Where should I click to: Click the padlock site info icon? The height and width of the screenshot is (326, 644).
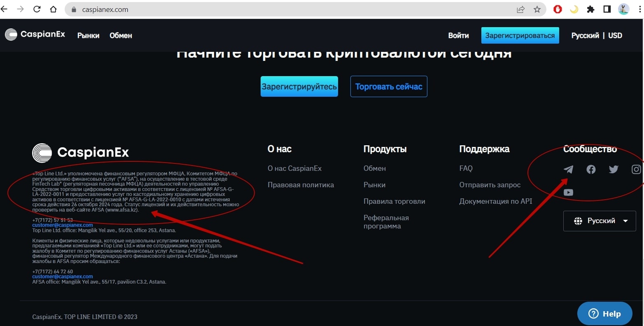pos(74,9)
